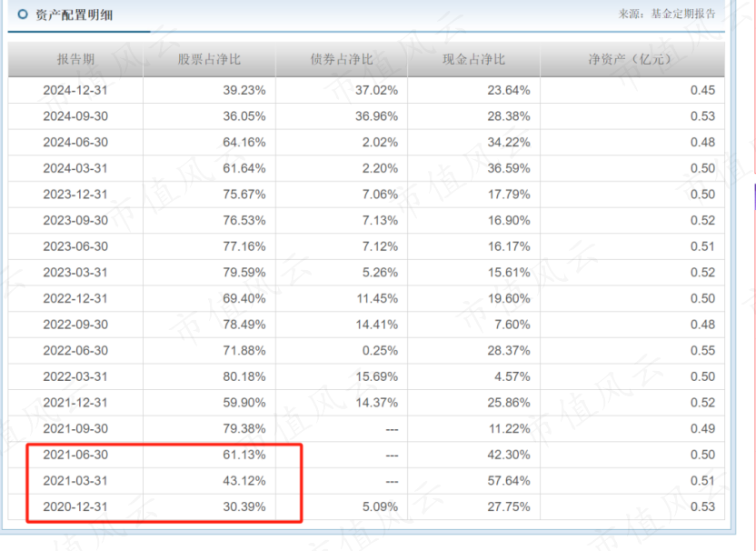Viewport: 756px width, 551px height.
Task: Click the 报告期 column header
Action: 75,60
